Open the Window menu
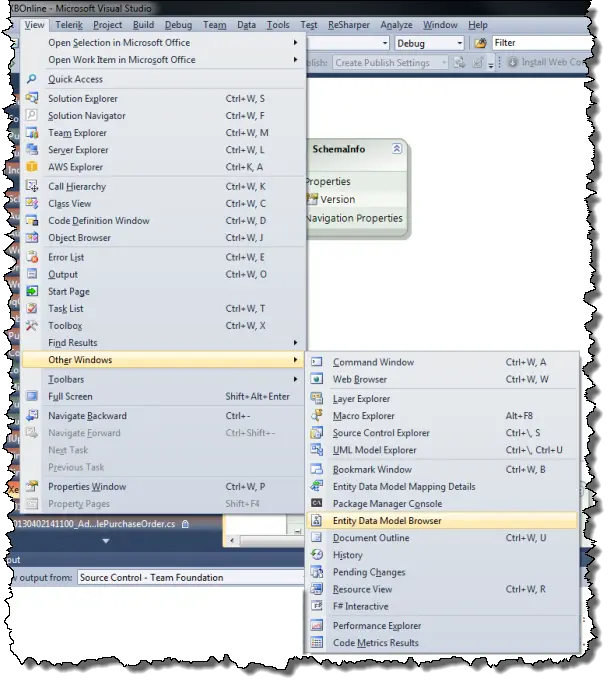The width and height of the screenshot is (615, 686). click(440, 25)
